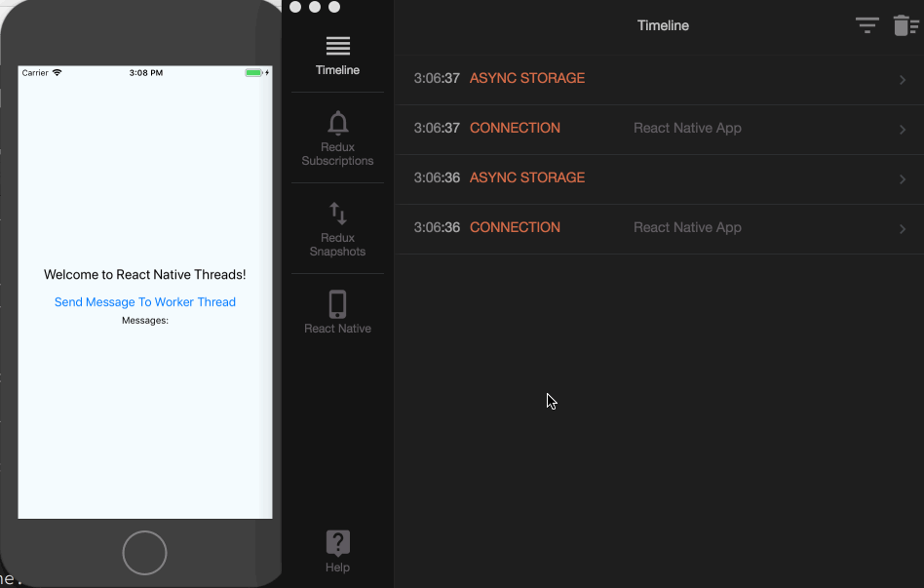The height and width of the screenshot is (588, 924).
Task: Click the Timeline header title
Action: pyautogui.click(x=663, y=25)
